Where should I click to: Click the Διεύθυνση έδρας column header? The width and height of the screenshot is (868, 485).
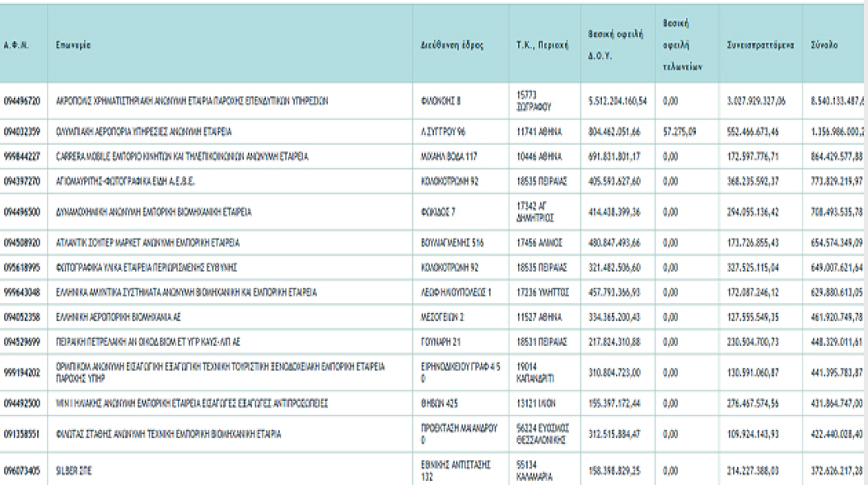pyautogui.click(x=452, y=44)
